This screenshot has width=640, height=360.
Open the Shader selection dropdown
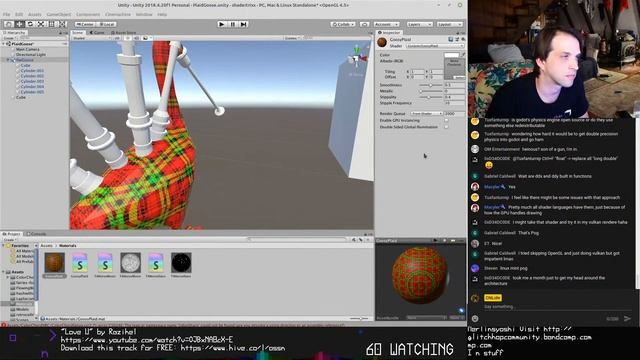[x=435, y=46]
